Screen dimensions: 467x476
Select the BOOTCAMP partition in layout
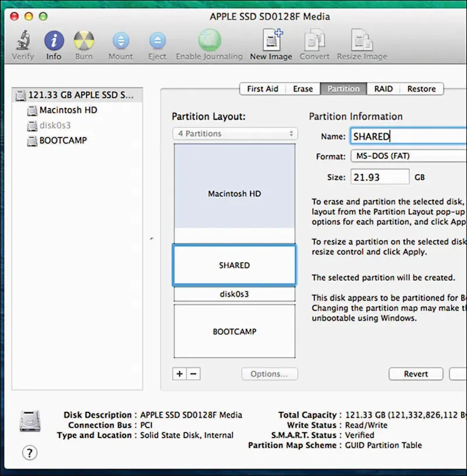tap(234, 331)
